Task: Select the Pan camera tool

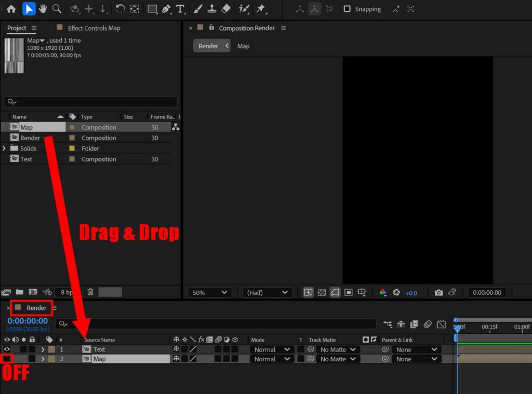Action: 89,9
